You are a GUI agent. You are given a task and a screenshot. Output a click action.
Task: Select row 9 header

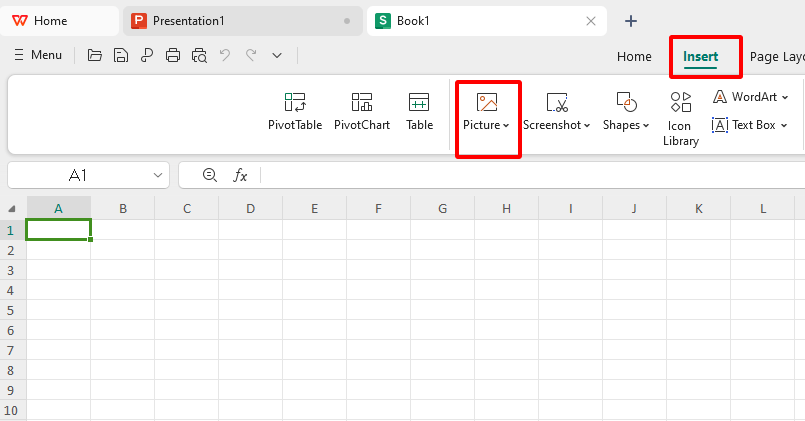click(x=13, y=390)
